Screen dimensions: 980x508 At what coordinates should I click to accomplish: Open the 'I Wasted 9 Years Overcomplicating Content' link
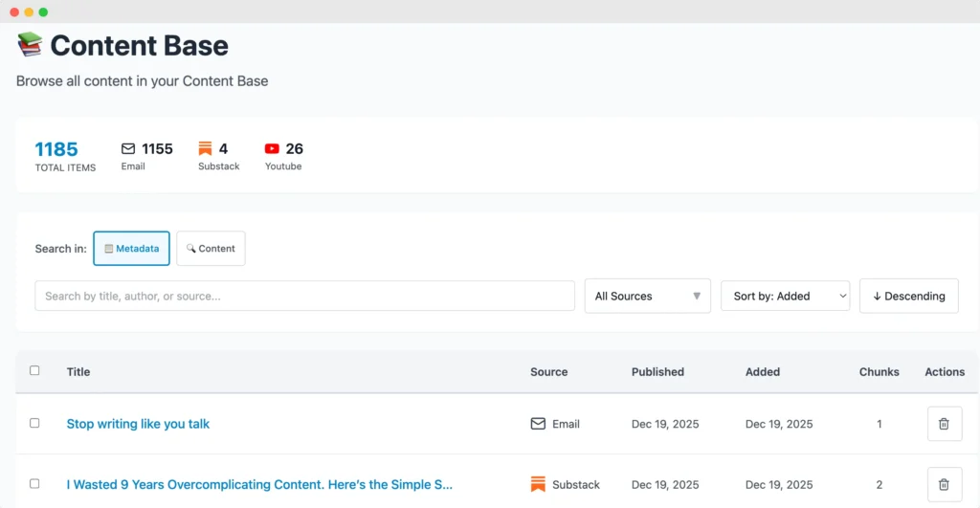click(259, 484)
